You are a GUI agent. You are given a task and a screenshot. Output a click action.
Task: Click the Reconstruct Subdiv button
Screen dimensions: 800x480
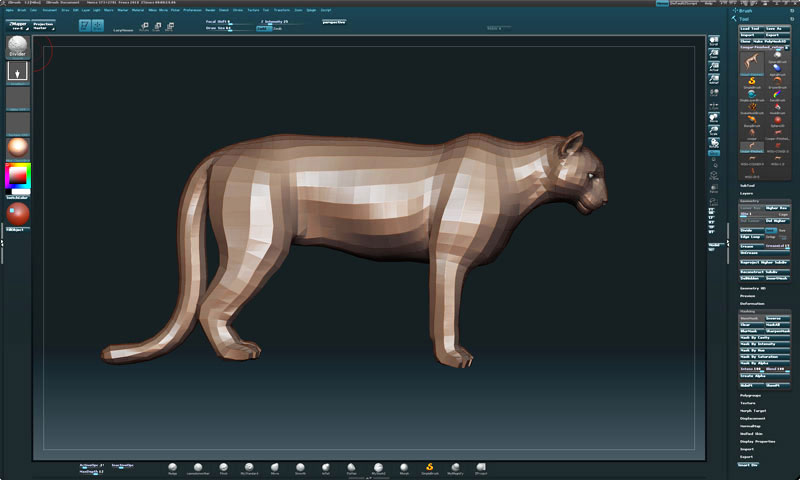(764, 272)
